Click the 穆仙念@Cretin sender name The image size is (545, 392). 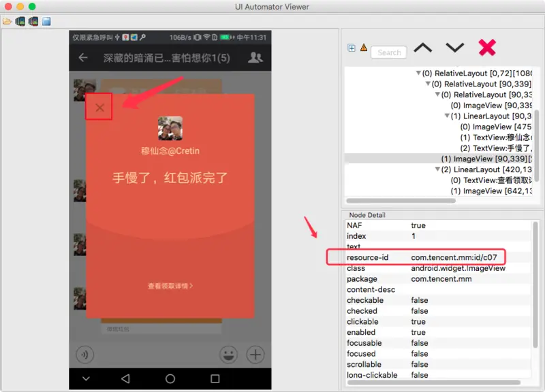170,150
